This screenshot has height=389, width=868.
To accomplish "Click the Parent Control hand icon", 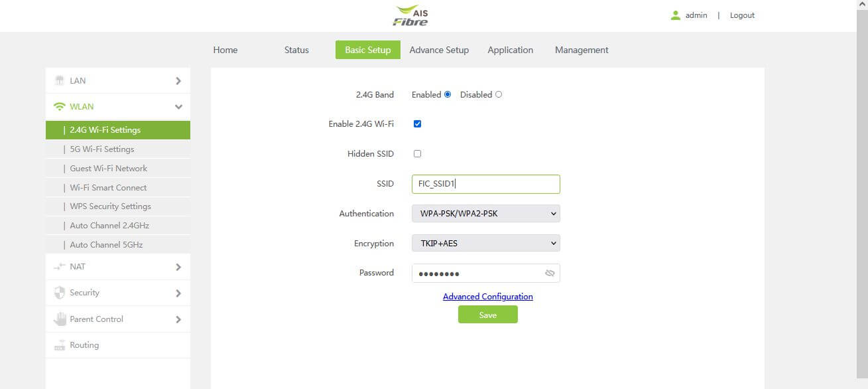I will (60, 319).
